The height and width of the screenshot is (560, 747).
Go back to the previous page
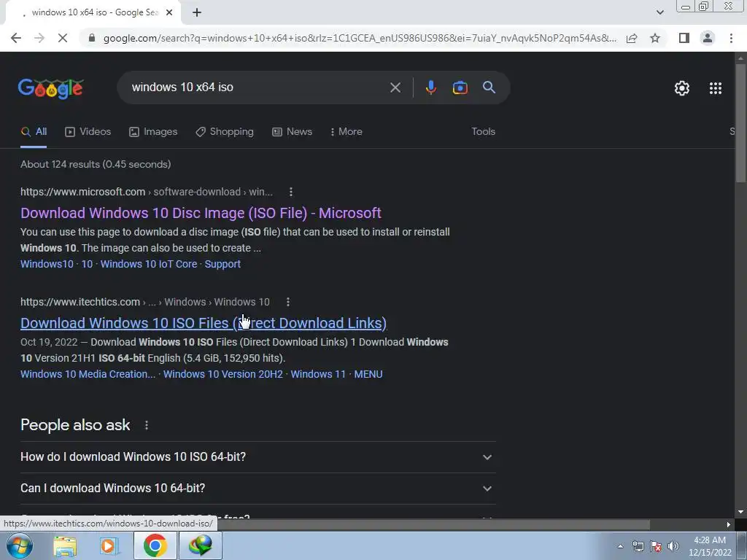[x=16, y=38]
